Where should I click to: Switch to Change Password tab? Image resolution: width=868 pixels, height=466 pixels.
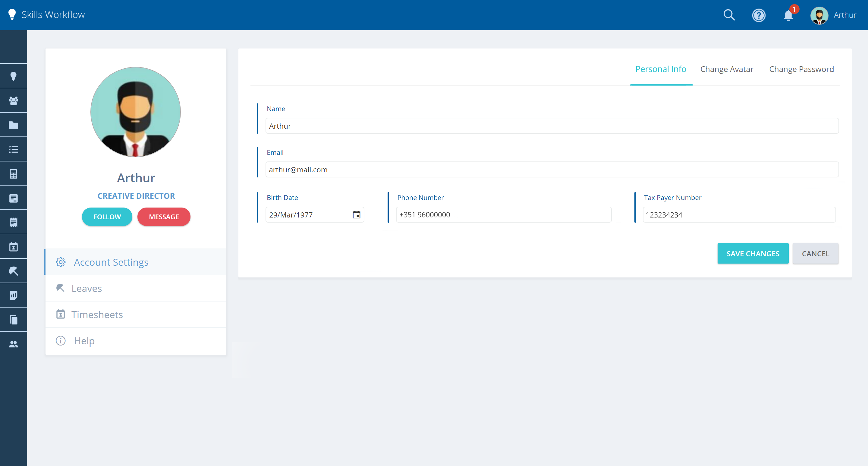click(801, 69)
